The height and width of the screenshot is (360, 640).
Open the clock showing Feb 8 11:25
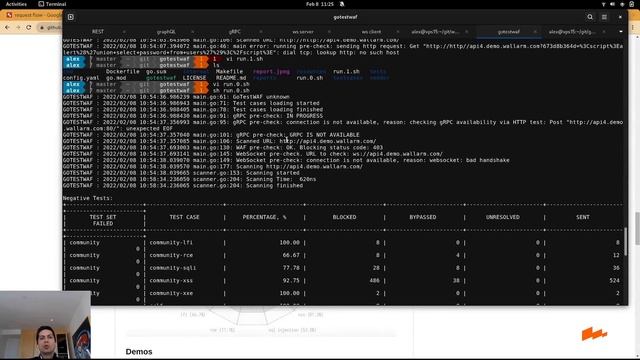tap(320, 4)
